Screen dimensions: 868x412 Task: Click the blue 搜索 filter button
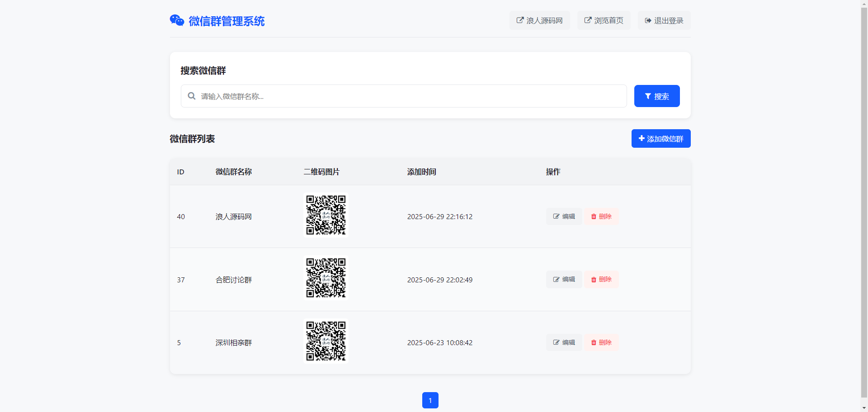pyautogui.click(x=656, y=96)
